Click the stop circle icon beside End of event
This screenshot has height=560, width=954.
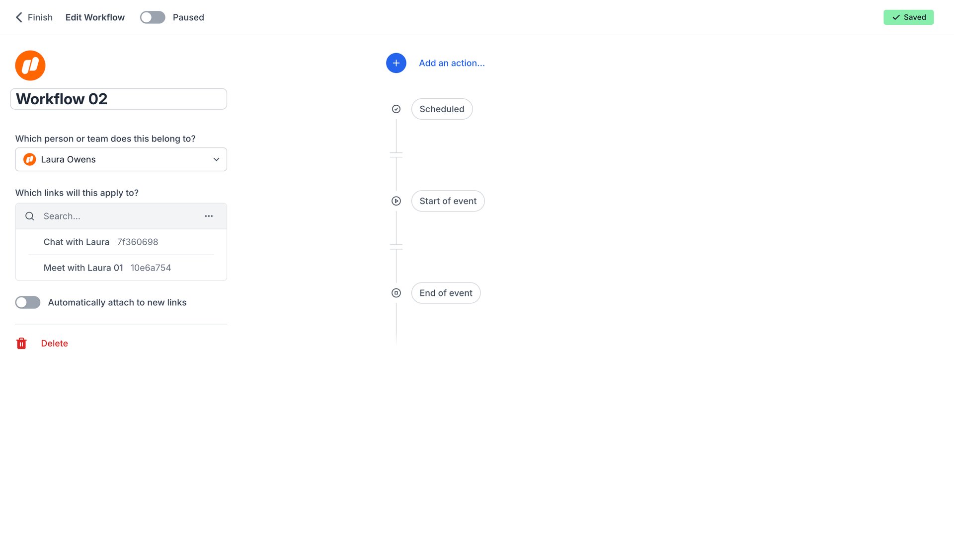pos(396,293)
